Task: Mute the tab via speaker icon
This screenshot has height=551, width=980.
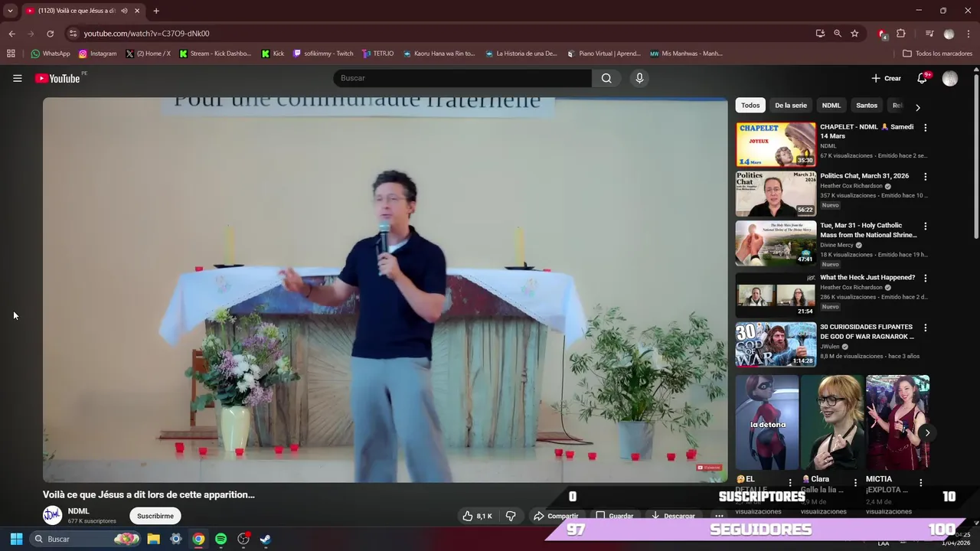Action: tap(124, 11)
